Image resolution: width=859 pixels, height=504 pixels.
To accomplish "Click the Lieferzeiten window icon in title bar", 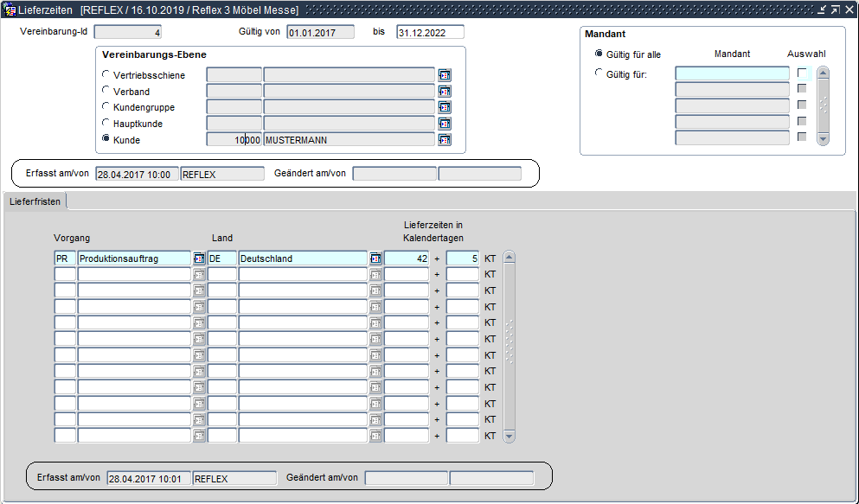I will point(10,10).
